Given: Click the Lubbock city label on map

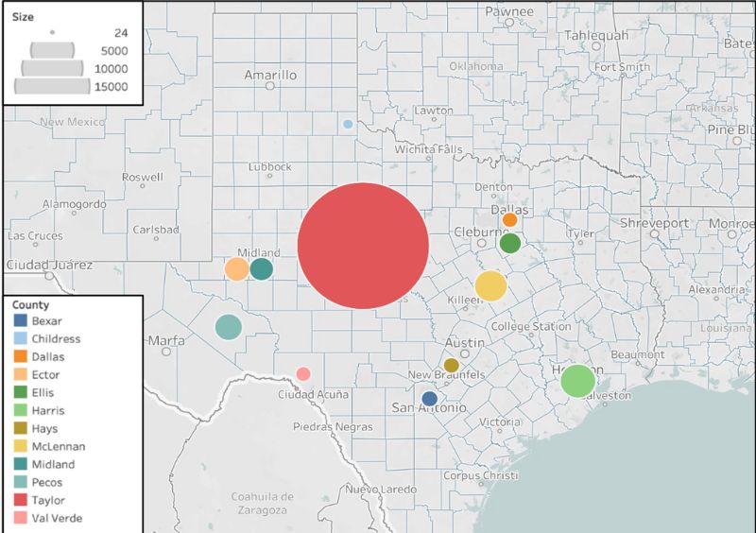Looking at the screenshot, I should pyautogui.click(x=270, y=166).
